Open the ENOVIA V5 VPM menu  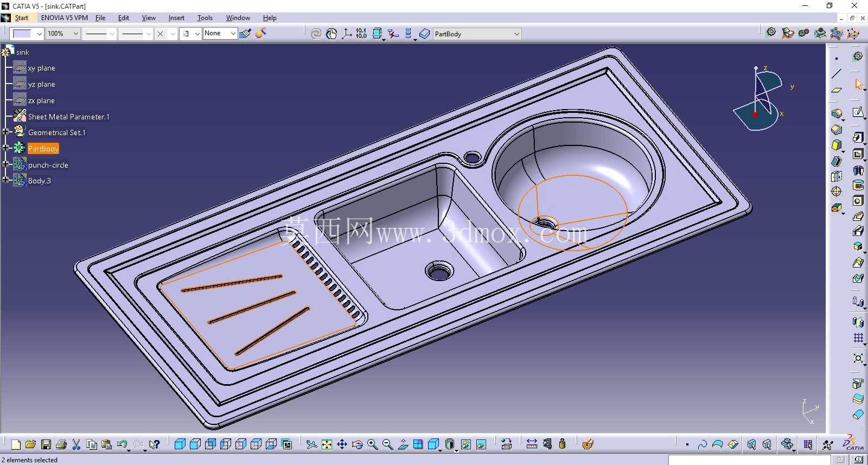point(65,18)
